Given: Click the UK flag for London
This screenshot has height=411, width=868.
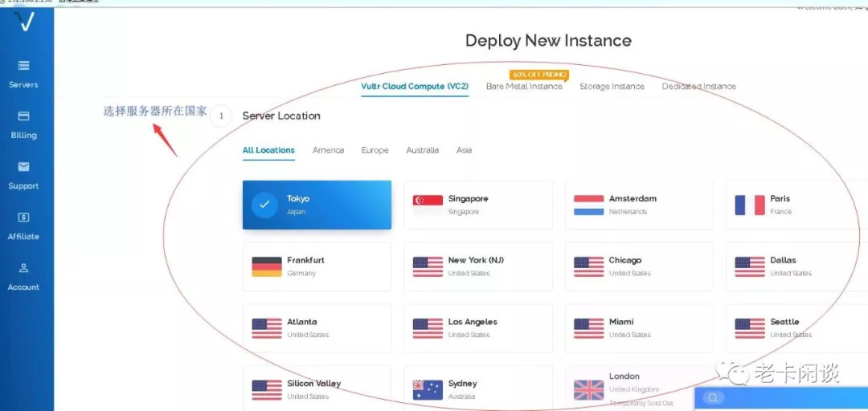Looking at the screenshot, I should click(588, 390).
